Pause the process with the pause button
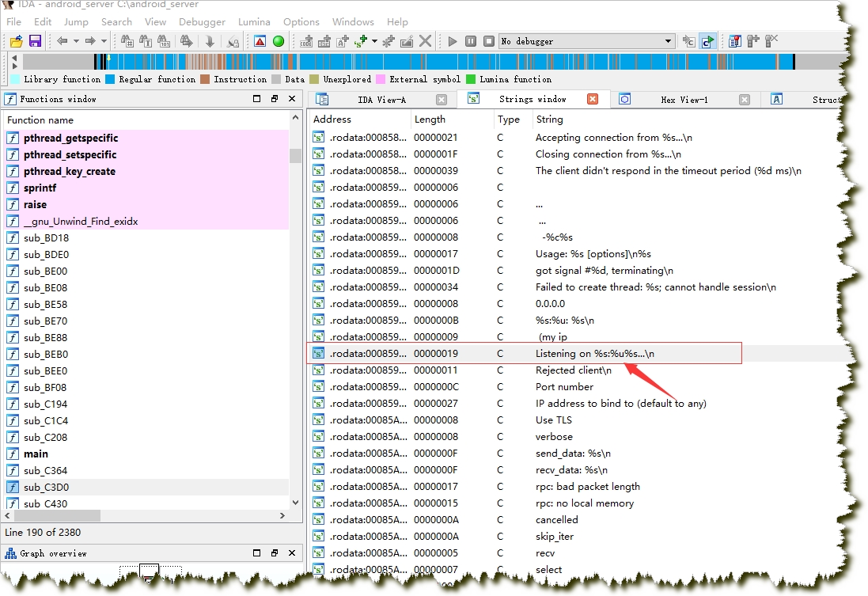The width and height of the screenshot is (868, 596). [471, 41]
